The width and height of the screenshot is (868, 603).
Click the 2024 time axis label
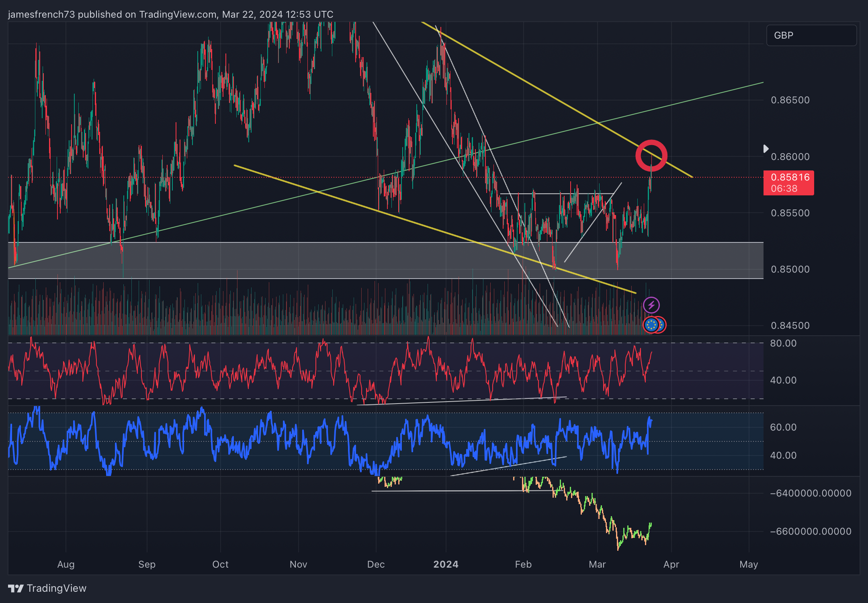point(446,564)
